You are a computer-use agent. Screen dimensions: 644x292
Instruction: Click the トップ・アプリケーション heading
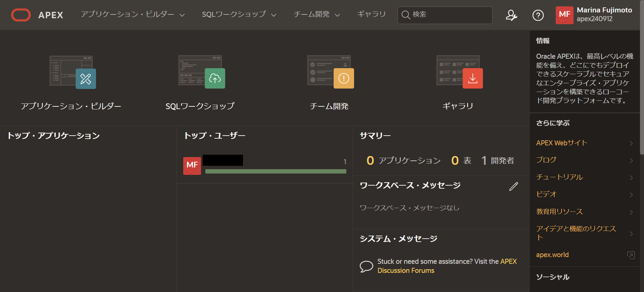pos(54,136)
